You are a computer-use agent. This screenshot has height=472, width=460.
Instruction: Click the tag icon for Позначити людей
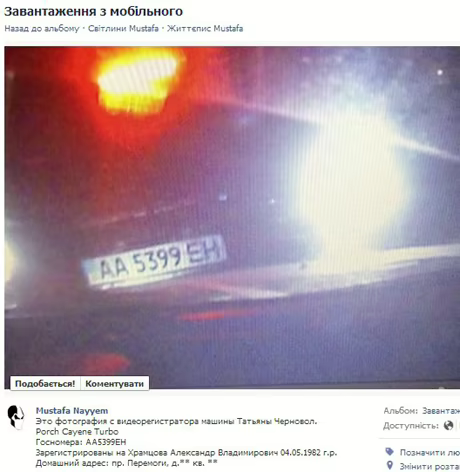click(x=389, y=452)
